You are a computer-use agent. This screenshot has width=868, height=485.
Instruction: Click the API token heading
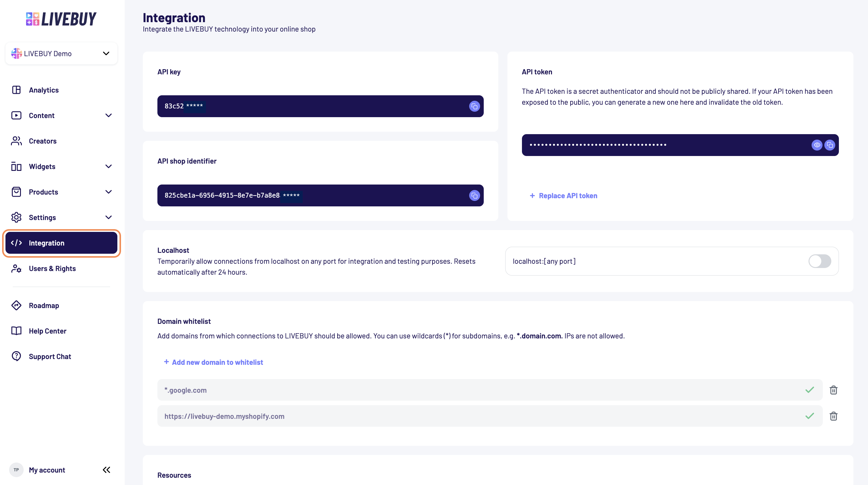click(x=537, y=72)
